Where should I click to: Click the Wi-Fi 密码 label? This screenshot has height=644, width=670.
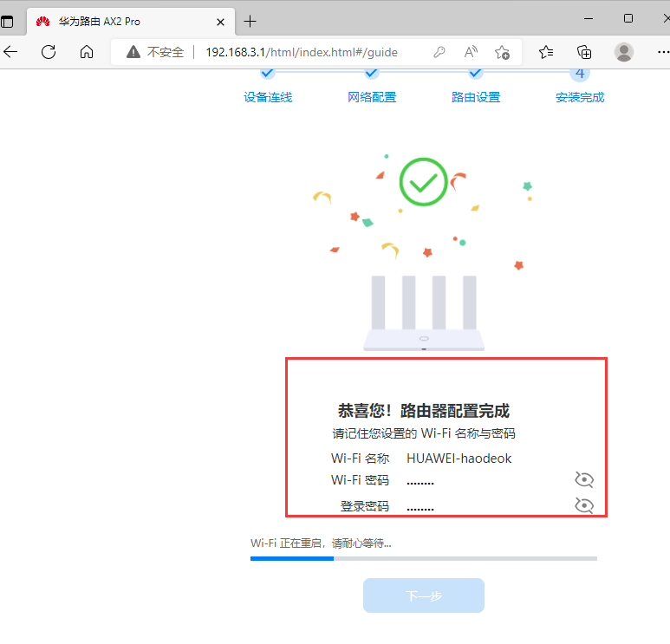tap(360, 480)
